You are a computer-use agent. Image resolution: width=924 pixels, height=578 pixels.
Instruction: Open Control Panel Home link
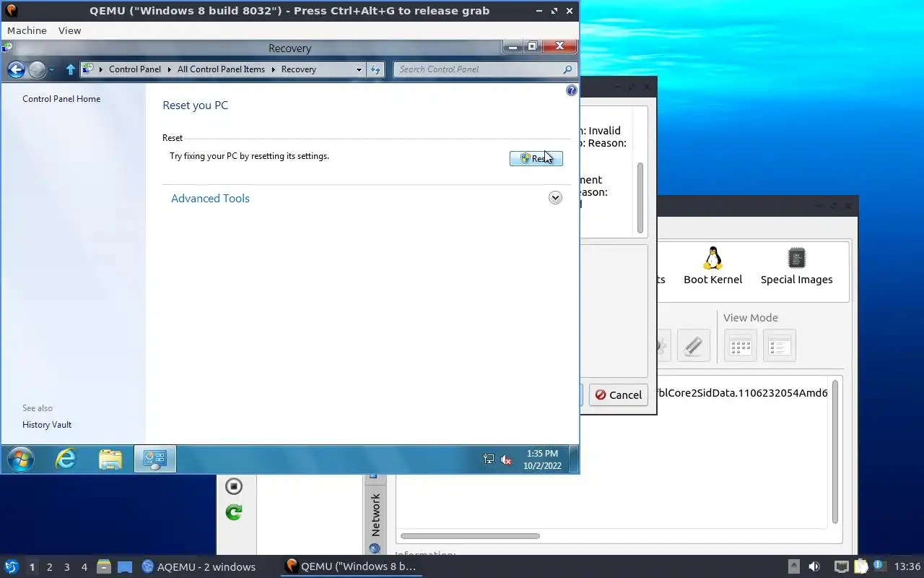point(61,99)
